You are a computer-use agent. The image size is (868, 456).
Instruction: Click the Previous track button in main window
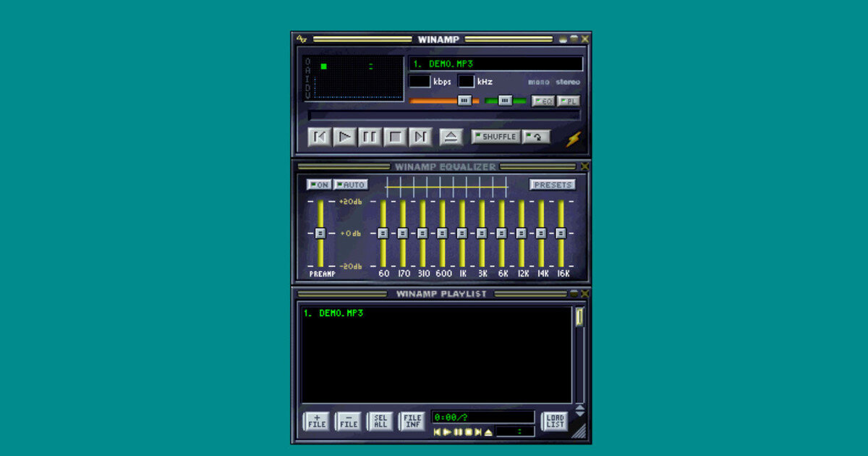pos(320,137)
